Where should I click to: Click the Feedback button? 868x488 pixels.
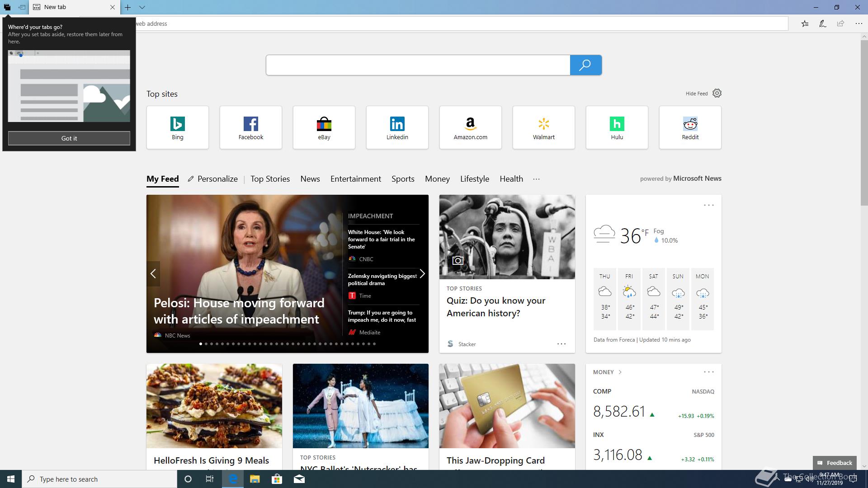click(835, 463)
